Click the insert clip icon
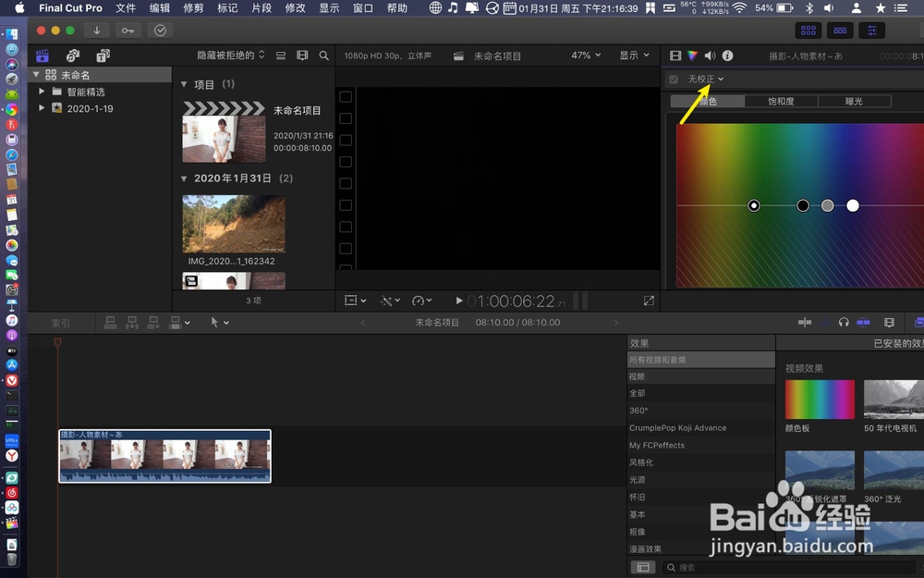The image size is (924, 578). (x=132, y=322)
